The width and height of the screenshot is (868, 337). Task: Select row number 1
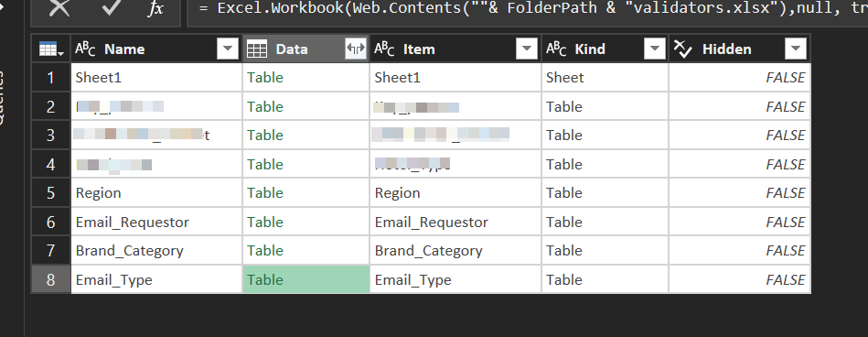[x=51, y=78]
